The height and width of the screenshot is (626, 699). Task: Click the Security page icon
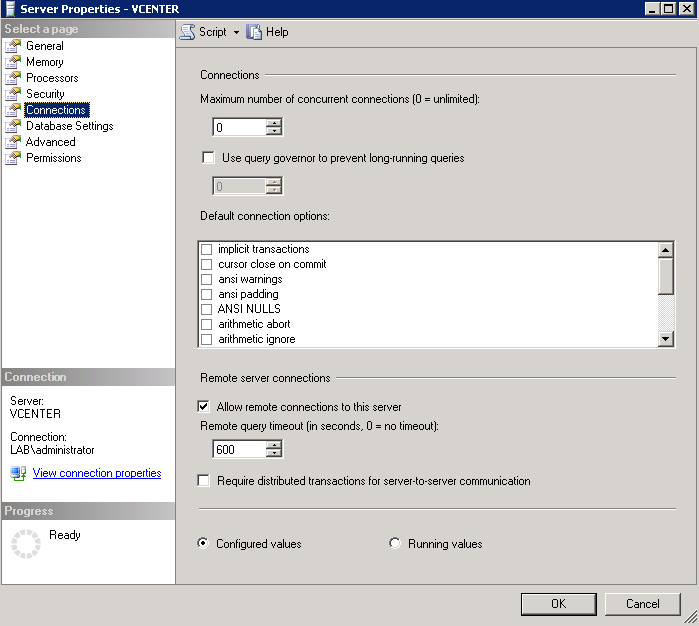pos(13,94)
